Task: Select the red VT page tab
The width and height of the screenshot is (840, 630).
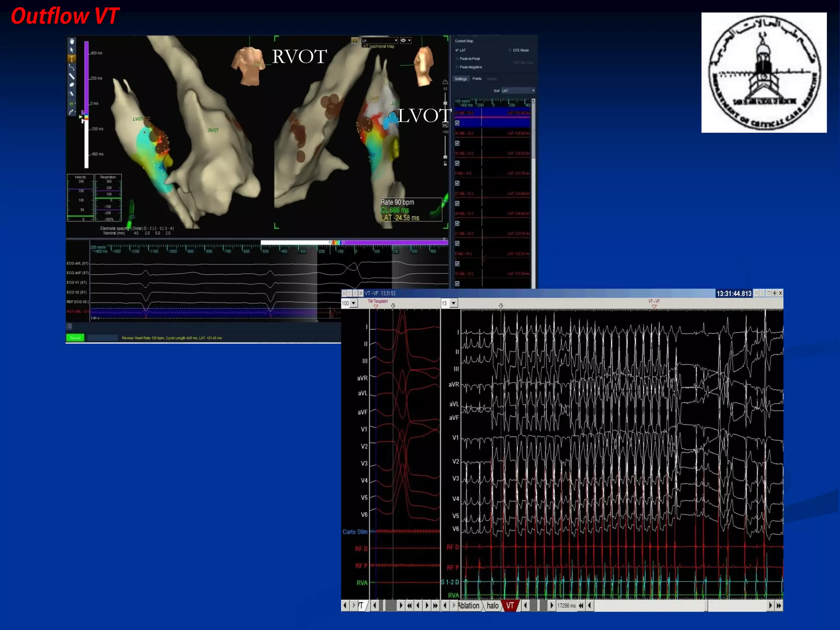Action: [510, 606]
